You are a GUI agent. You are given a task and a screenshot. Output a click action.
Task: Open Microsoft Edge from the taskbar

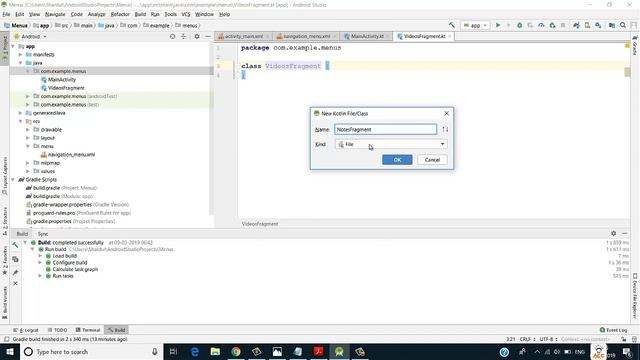(195, 351)
